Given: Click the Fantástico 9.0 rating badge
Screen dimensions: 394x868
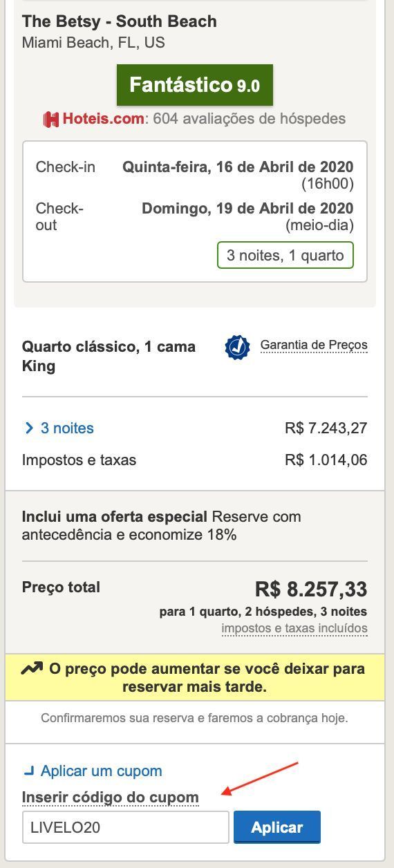Looking at the screenshot, I should pyautogui.click(x=195, y=85).
